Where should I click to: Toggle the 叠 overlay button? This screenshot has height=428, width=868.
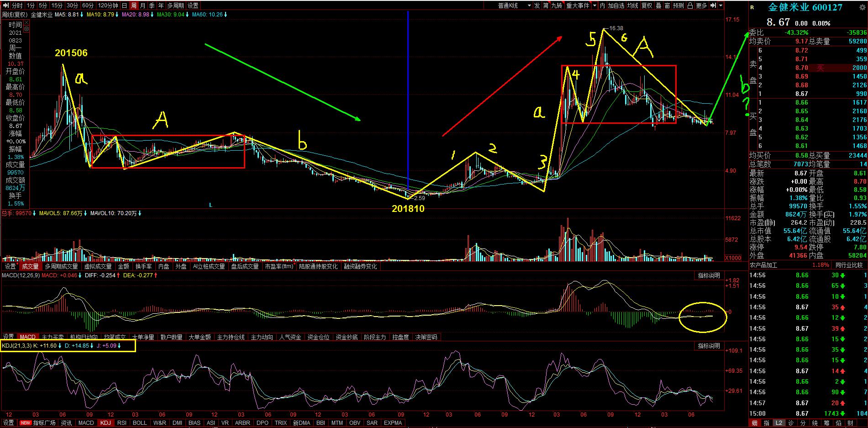(x=658, y=5)
